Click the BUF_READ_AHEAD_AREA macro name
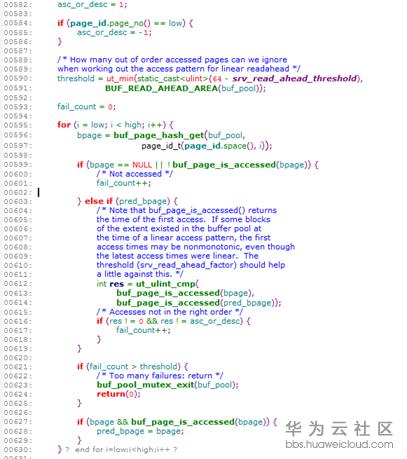Viewport: 407px width, 459px height. coord(161,88)
